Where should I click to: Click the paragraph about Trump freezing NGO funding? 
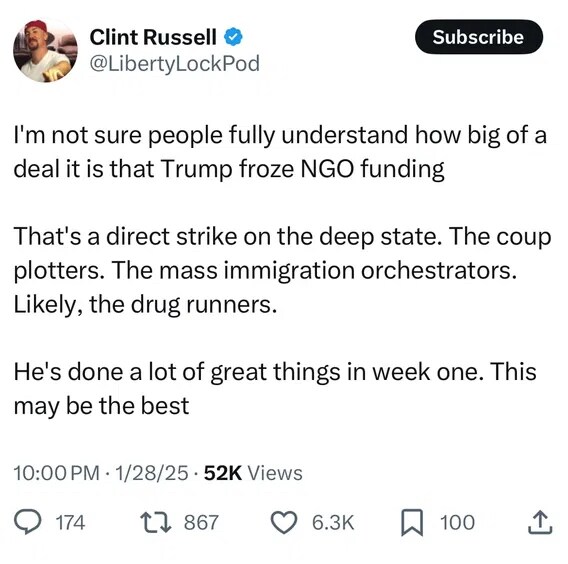click(280, 152)
